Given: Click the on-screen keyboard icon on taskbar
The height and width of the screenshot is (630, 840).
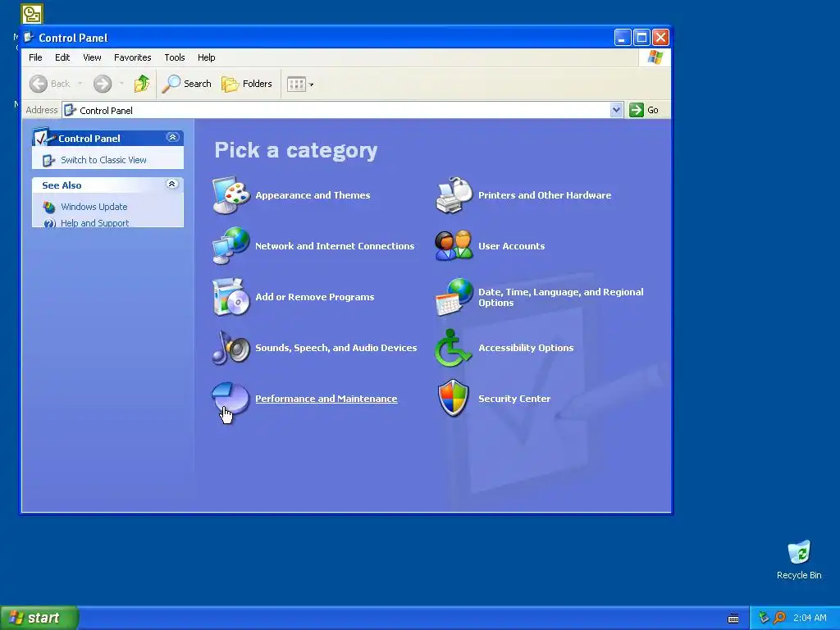Looking at the screenshot, I should click(x=733, y=619).
